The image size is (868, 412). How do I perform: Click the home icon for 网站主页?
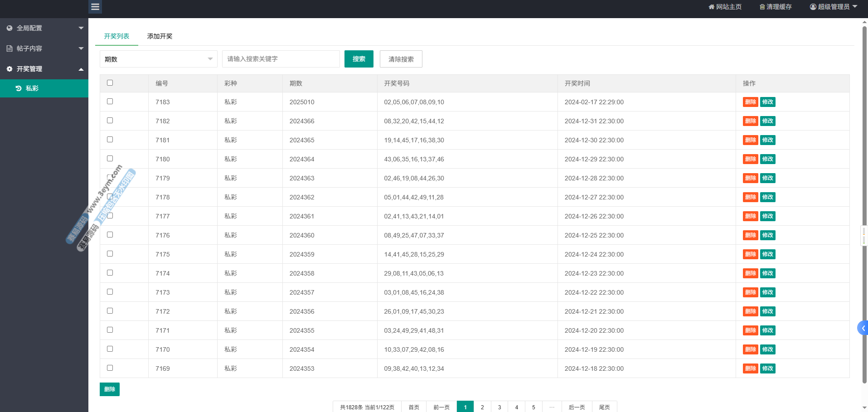pos(711,7)
